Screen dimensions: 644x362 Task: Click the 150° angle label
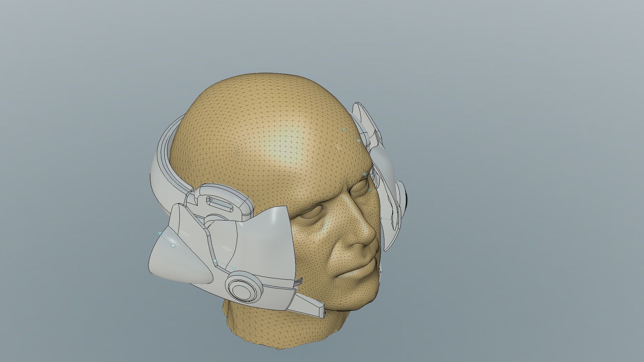[x=227, y=249]
